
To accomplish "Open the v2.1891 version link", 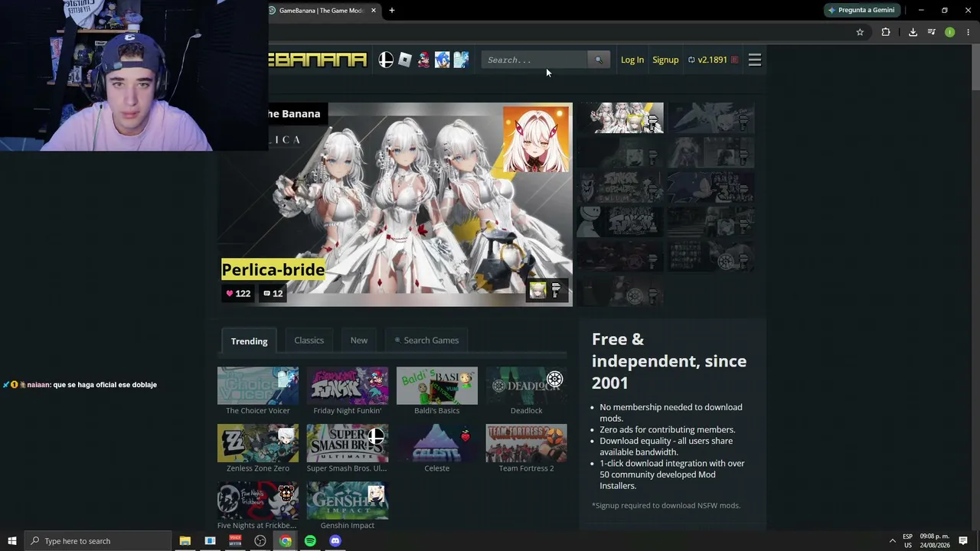I will pyautogui.click(x=713, y=60).
